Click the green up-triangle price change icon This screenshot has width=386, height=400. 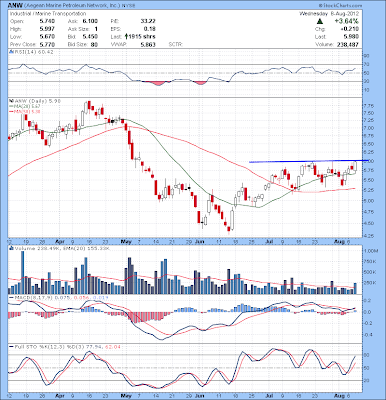(320, 21)
